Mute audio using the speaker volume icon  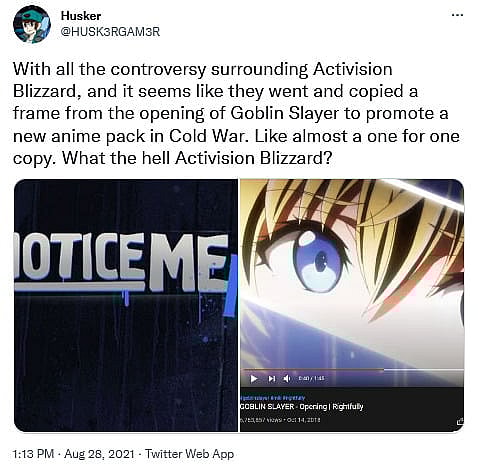click(x=287, y=379)
